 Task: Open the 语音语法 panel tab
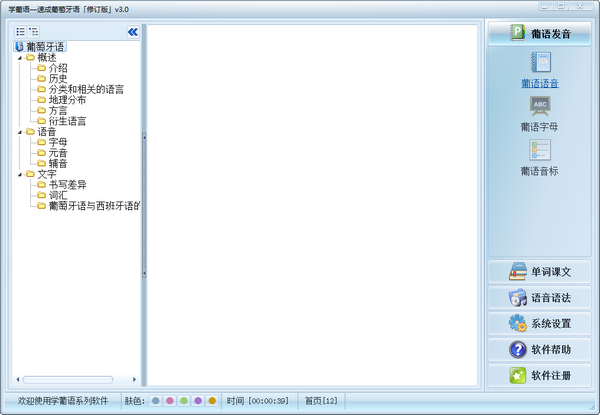coord(540,298)
